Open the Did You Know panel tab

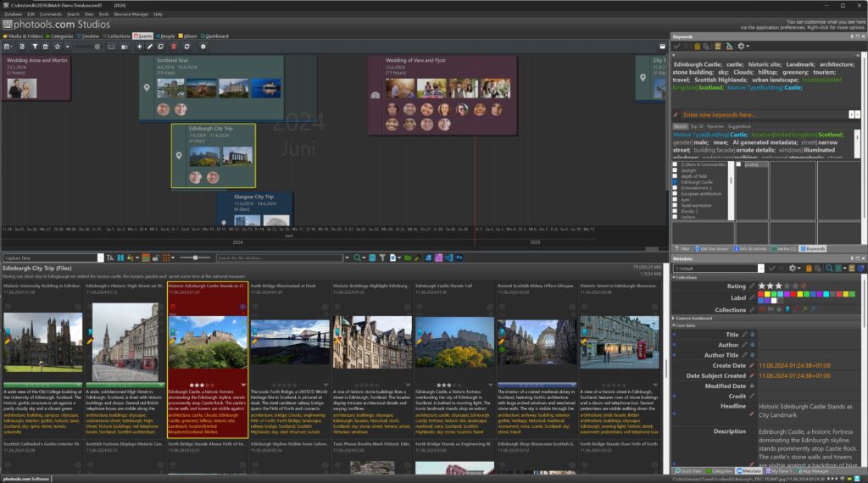point(712,249)
